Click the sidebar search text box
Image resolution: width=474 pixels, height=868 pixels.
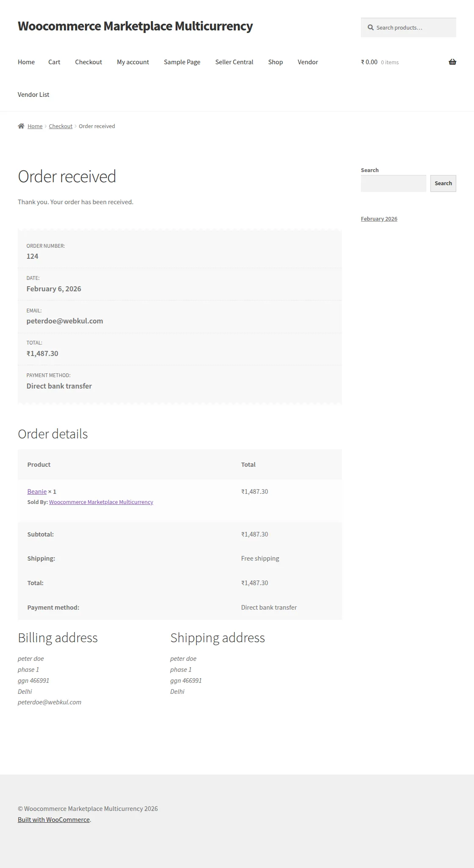[x=393, y=183]
